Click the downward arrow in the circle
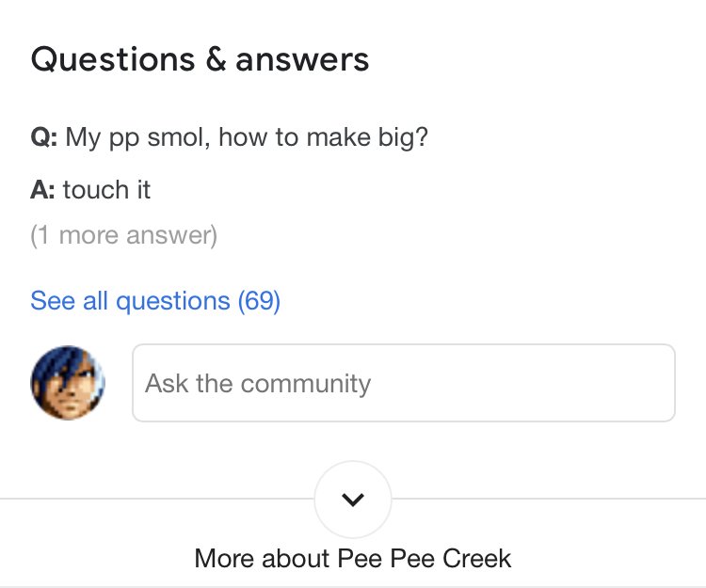This screenshot has height=588, width=706. [x=353, y=500]
